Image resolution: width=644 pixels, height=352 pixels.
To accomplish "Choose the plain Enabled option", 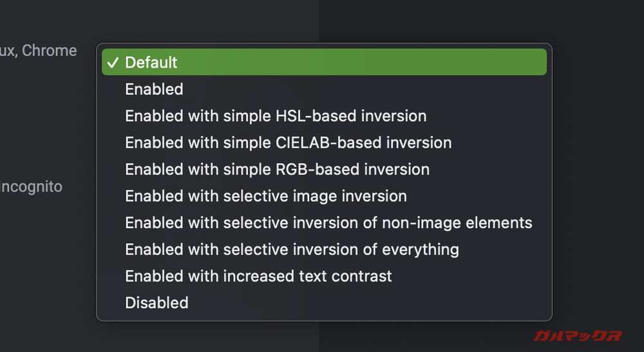I will pos(154,89).
